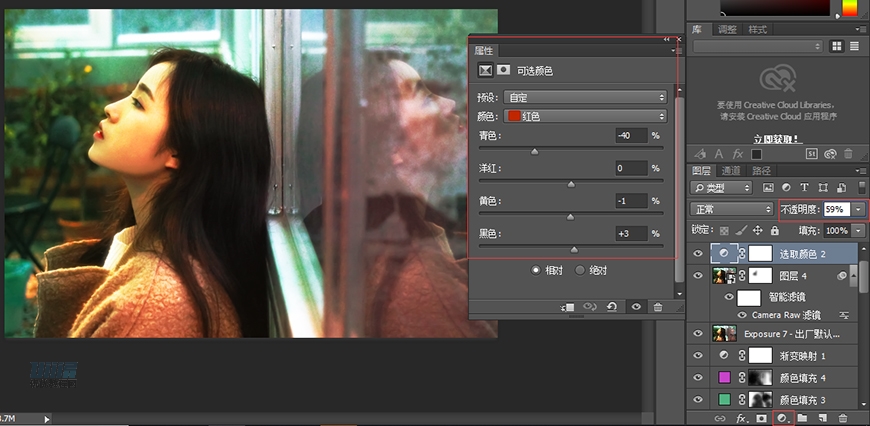The height and width of the screenshot is (426, 870).
Task: Click the add foreground color swatch in Libraries
Action: click(756, 154)
